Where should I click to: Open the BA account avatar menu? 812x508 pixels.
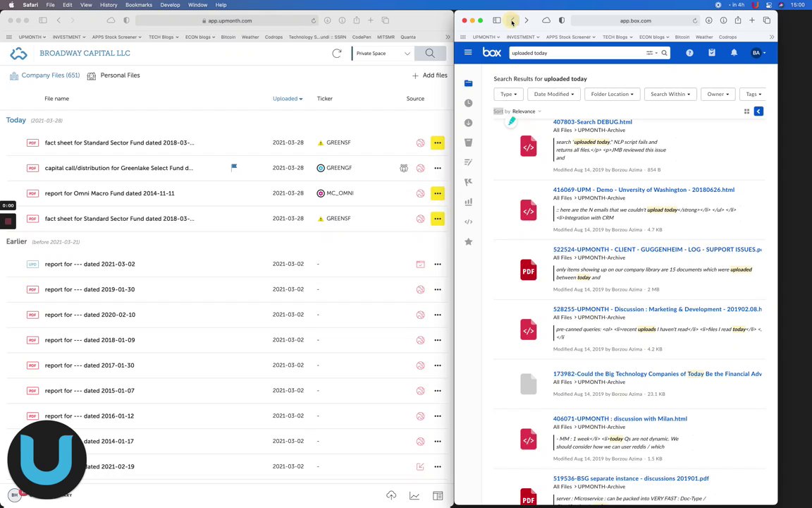click(758, 53)
